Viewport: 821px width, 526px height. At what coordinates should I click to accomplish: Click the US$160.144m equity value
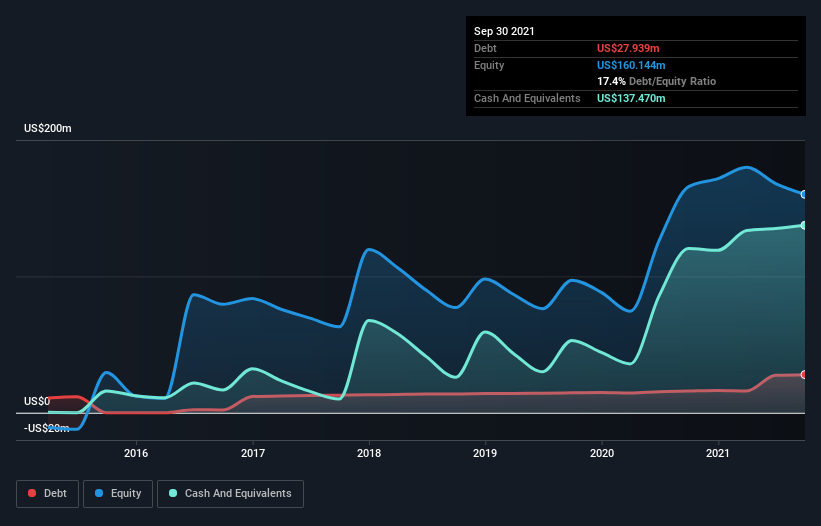[x=631, y=65]
